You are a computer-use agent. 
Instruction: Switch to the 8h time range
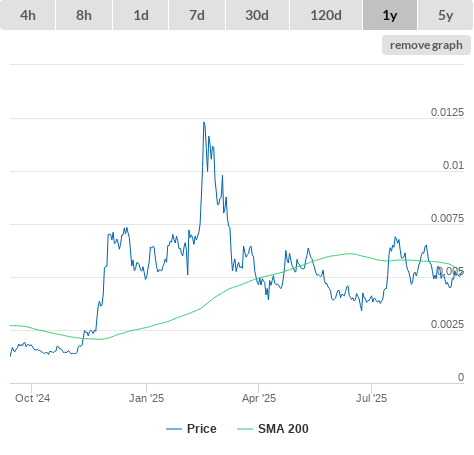click(84, 15)
